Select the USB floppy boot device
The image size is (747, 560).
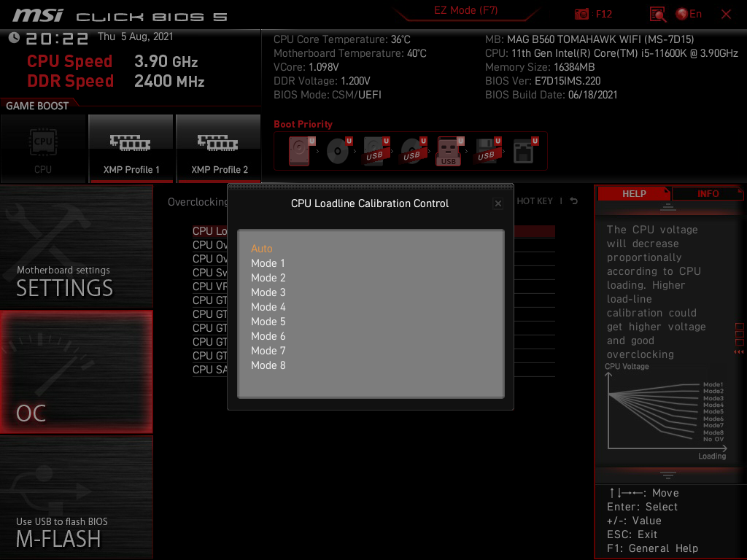(x=487, y=151)
